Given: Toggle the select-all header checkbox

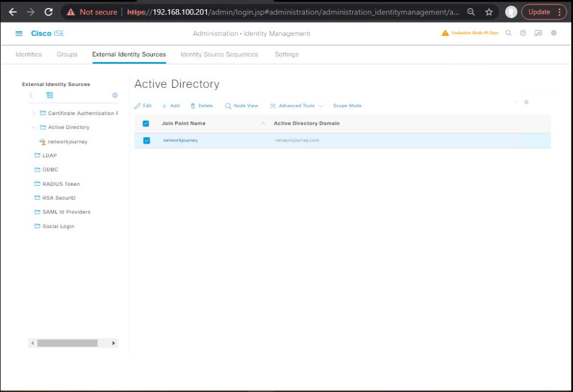Looking at the screenshot, I should [x=146, y=124].
